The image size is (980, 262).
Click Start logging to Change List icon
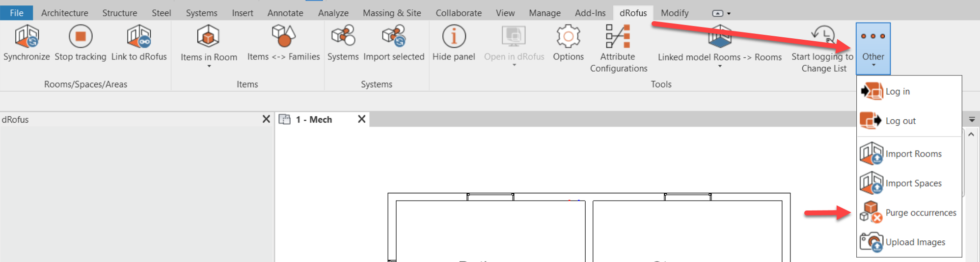point(823,36)
